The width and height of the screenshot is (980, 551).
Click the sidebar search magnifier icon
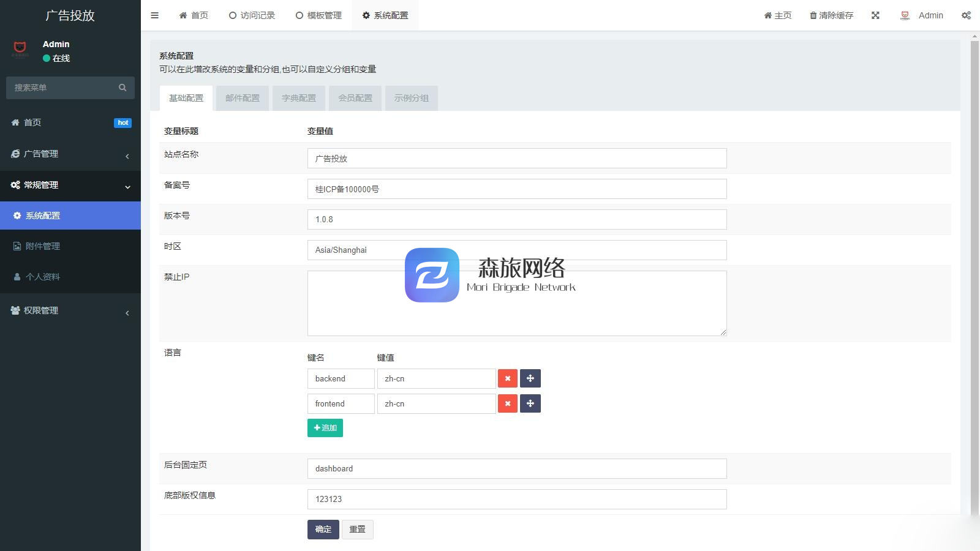pyautogui.click(x=123, y=88)
